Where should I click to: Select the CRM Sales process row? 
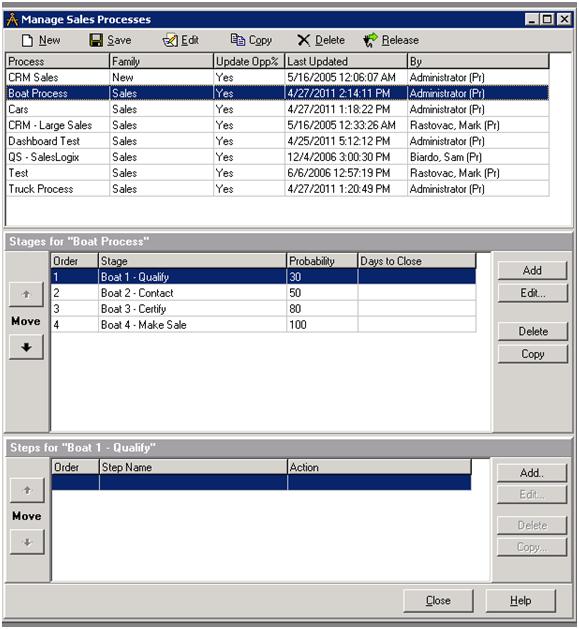coord(277,77)
